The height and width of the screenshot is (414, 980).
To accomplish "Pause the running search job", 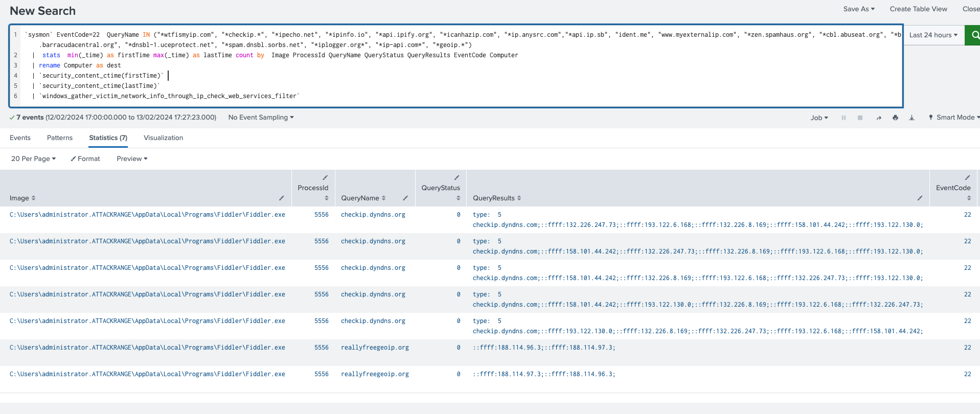I will pyautogui.click(x=844, y=118).
